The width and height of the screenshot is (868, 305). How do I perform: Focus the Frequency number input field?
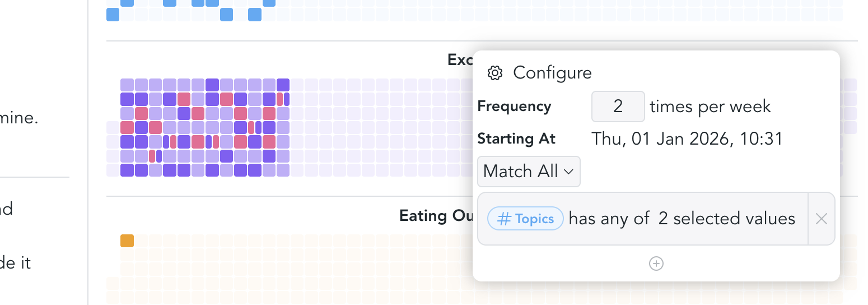pos(618,107)
